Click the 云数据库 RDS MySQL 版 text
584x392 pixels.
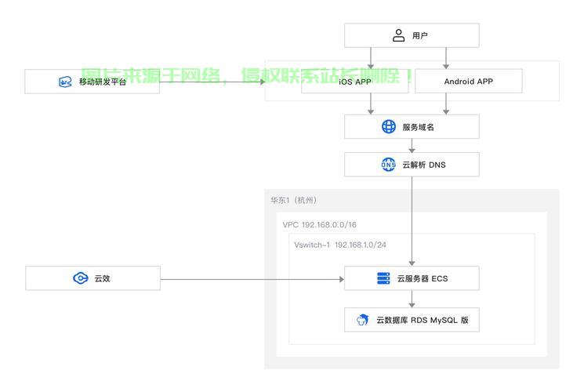tap(422, 320)
